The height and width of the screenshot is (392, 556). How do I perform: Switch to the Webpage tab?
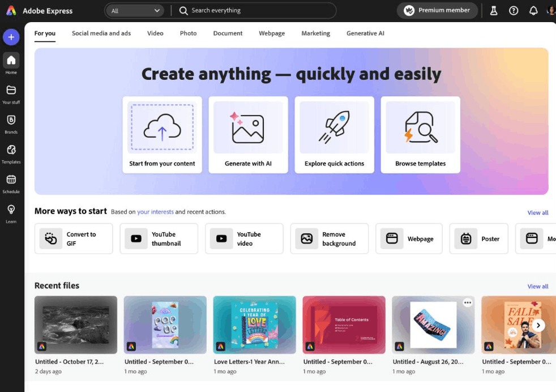tap(272, 33)
